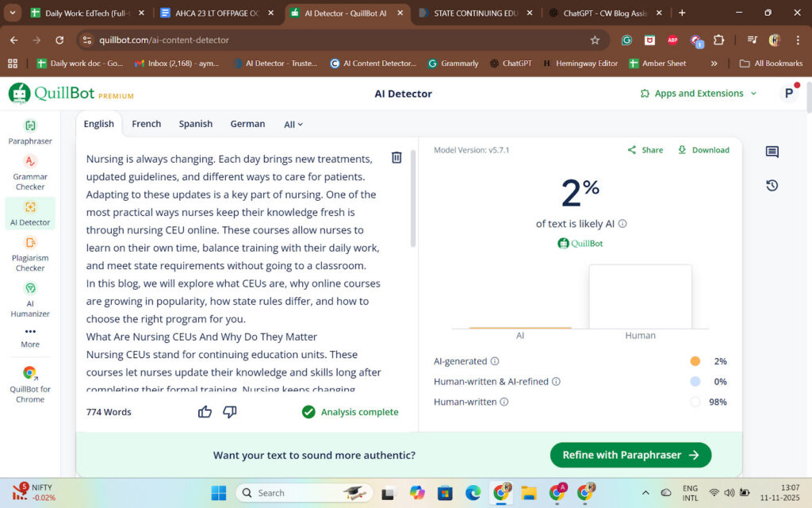Viewport: 812px width, 508px height.
Task: Share the analysis results
Action: click(645, 150)
